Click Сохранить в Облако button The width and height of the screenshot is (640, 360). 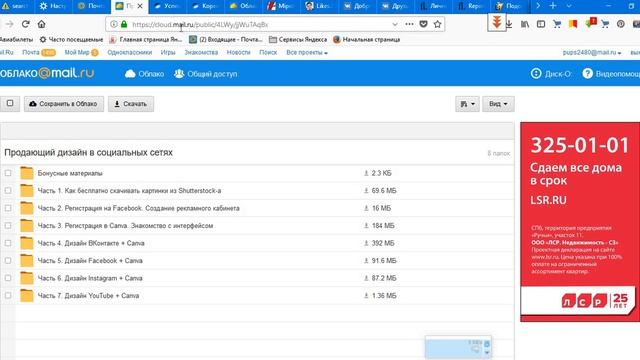(x=64, y=104)
